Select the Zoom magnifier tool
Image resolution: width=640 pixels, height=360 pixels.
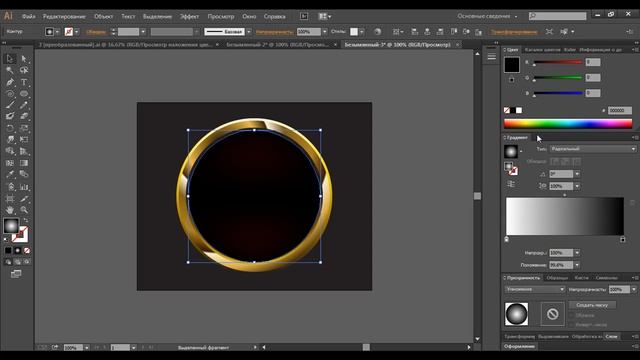(24, 210)
